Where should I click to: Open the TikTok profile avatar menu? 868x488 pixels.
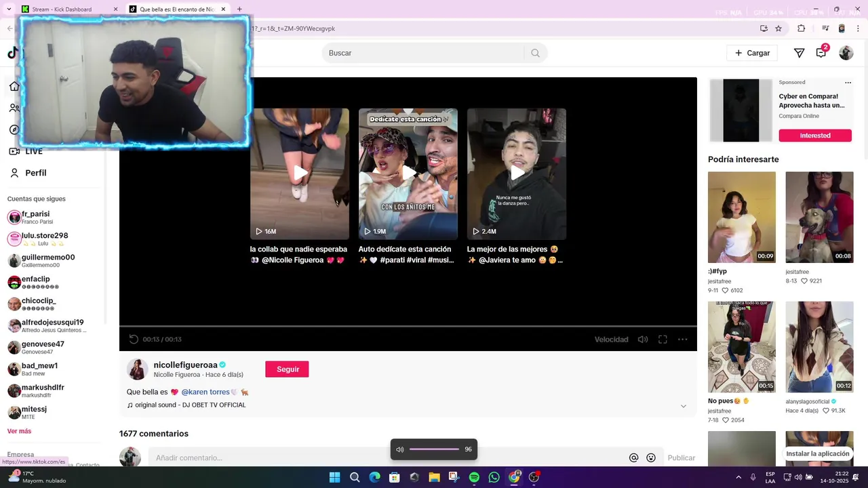846,53
